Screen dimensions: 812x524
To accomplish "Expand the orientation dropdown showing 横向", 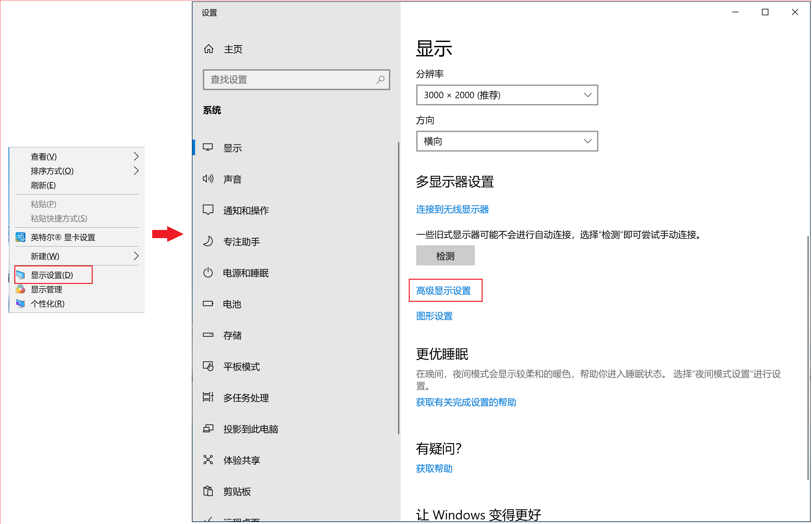I will (507, 141).
